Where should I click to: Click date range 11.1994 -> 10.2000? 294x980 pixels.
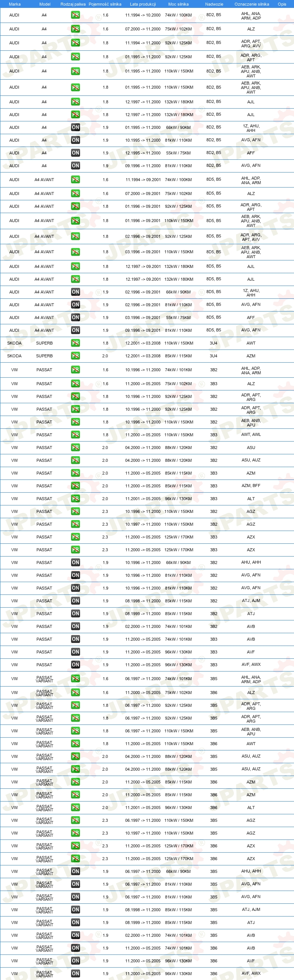143,15
